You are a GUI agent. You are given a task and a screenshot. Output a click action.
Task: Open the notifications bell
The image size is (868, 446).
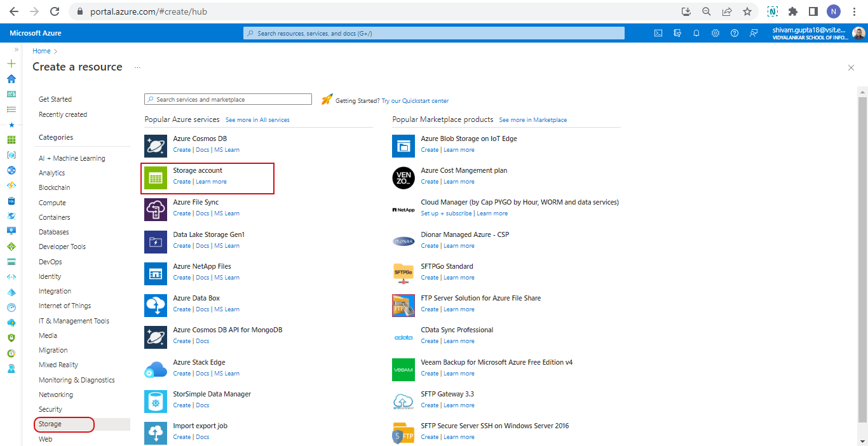[696, 33]
